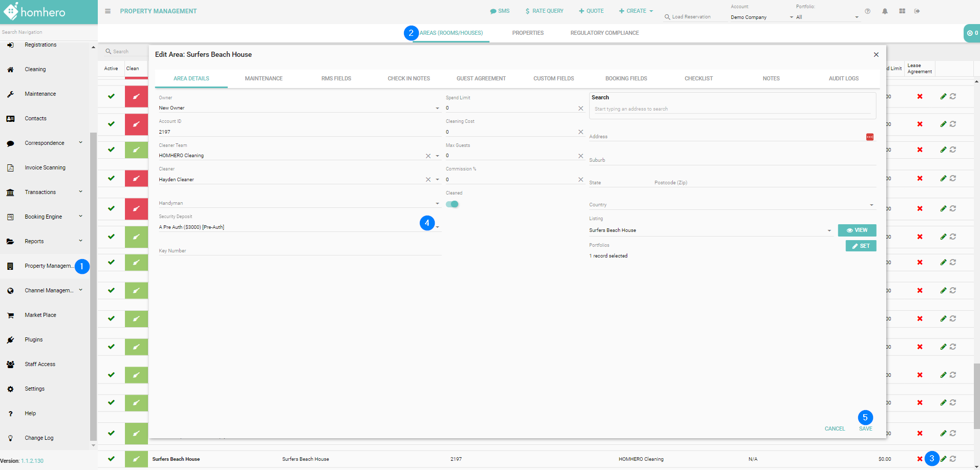Open the Security Deposit dropdown
Image resolution: width=980 pixels, height=470 pixels.
pyautogui.click(x=437, y=227)
